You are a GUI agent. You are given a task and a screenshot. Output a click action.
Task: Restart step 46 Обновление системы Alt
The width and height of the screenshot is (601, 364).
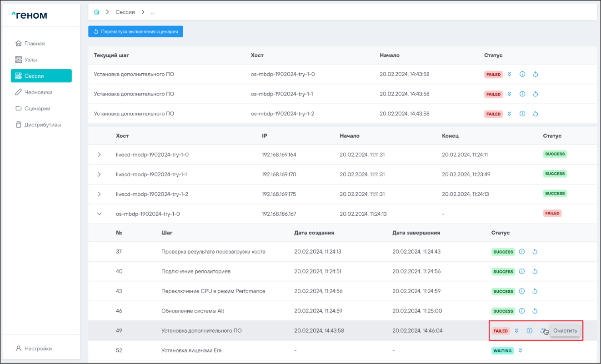tap(535, 311)
